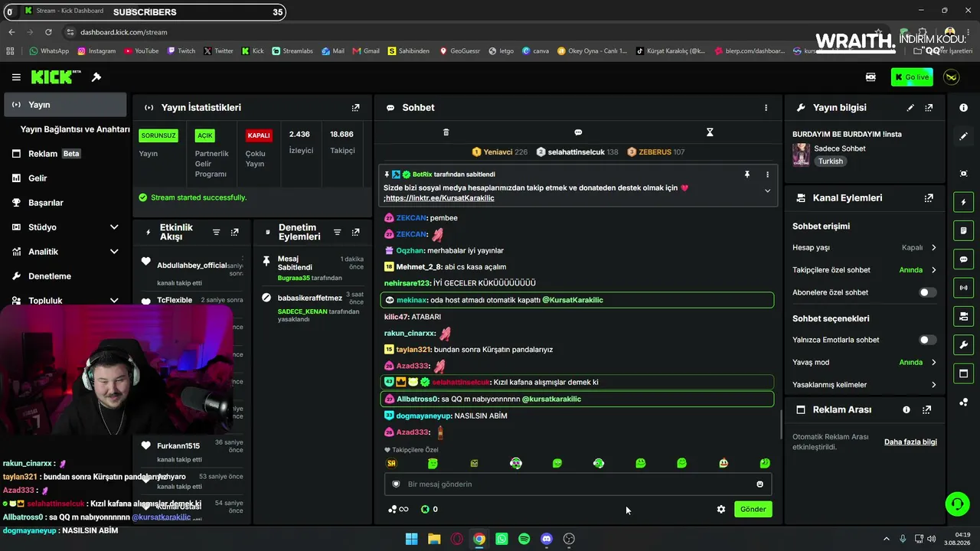This screenshot has width=980, height=551.
Task: Open Reklam Beta sidebar item
Action: click(64, 154)
